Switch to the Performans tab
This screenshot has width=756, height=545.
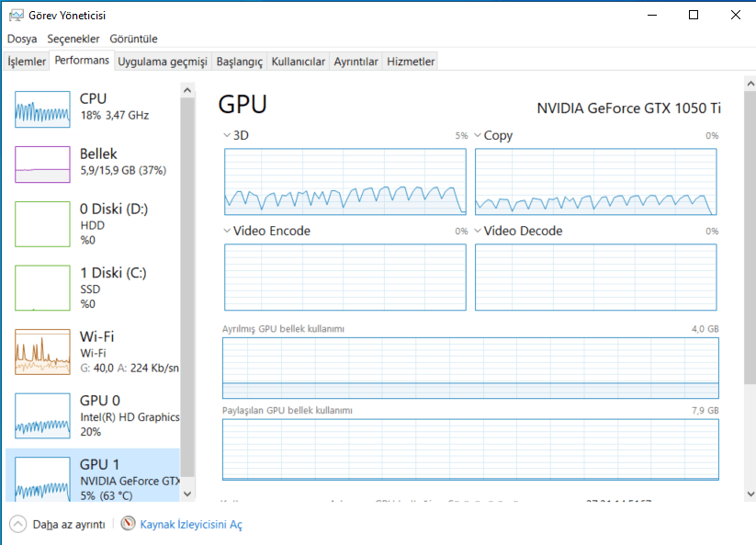point(82,61)
